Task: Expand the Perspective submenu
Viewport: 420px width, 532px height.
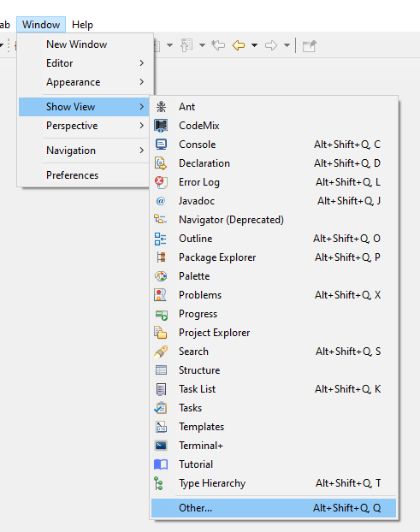Action: tap(84, 126)
